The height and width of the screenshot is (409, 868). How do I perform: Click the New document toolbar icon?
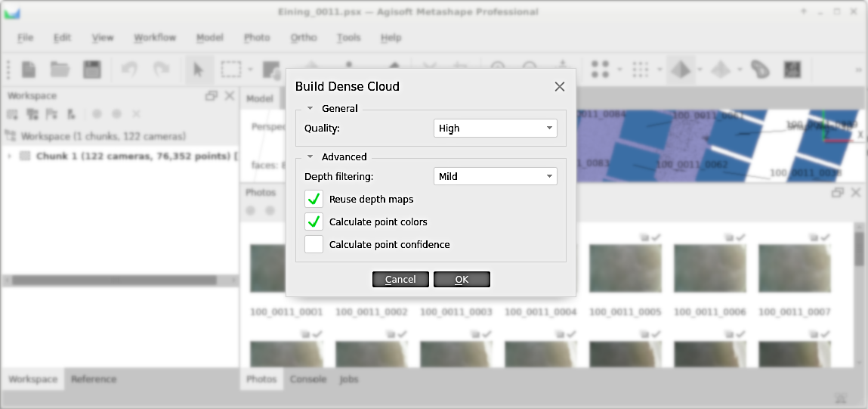point(29,70)
